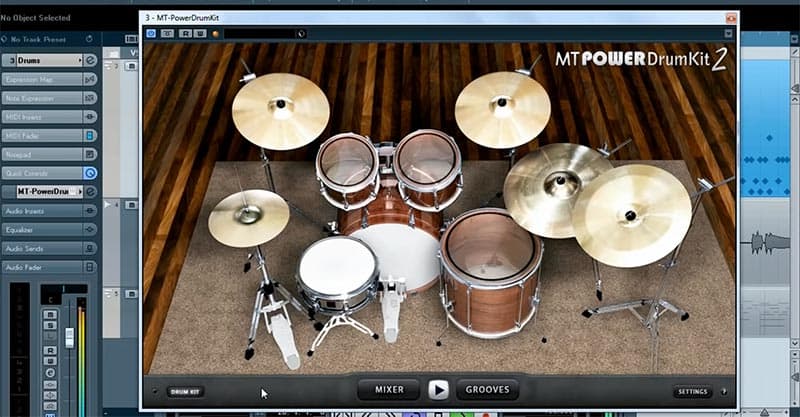Toggle the Mute button in the channel strip
800x417 pixels.
tap(49, 314)
